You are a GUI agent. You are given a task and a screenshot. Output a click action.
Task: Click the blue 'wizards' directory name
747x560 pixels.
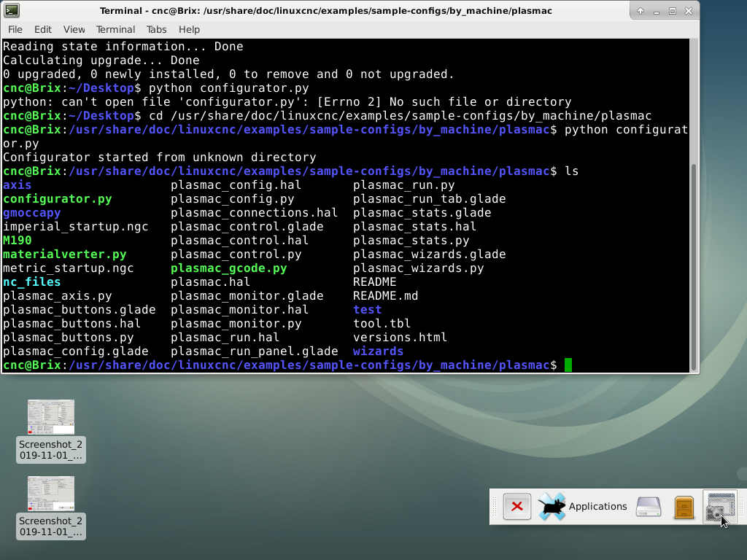[x=379, y=351]
